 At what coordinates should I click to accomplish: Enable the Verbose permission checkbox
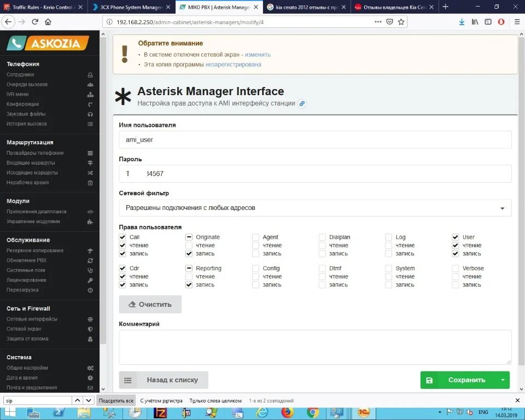coord(456,269)
